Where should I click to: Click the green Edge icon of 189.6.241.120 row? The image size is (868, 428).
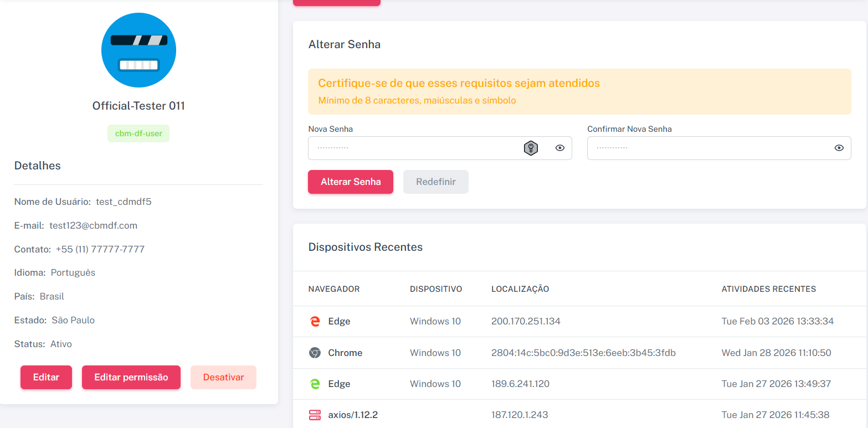[x=315, y=384]
